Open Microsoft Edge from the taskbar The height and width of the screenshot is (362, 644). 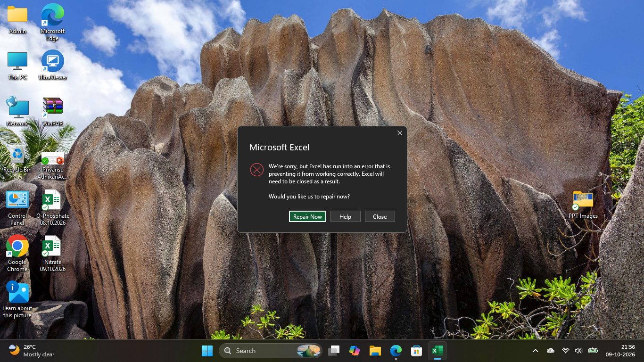[x=396, y=351]
